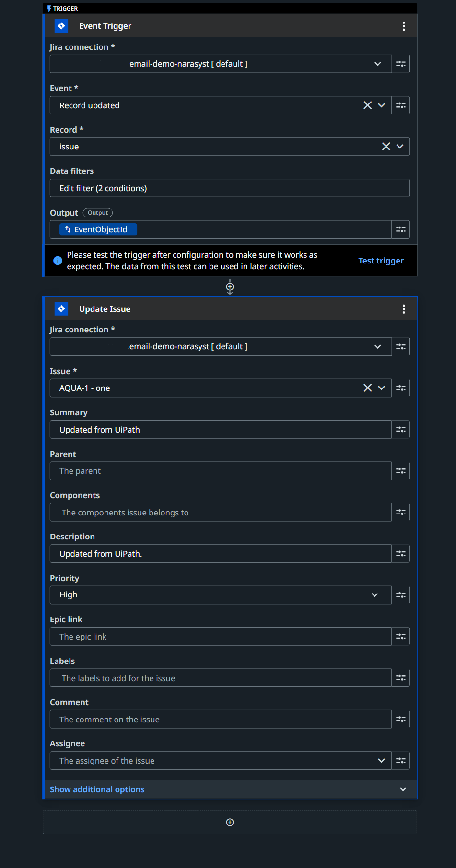This screenshot has height=868, width=456.
Task: Click Show additional options link
Action: pos(97,789)
